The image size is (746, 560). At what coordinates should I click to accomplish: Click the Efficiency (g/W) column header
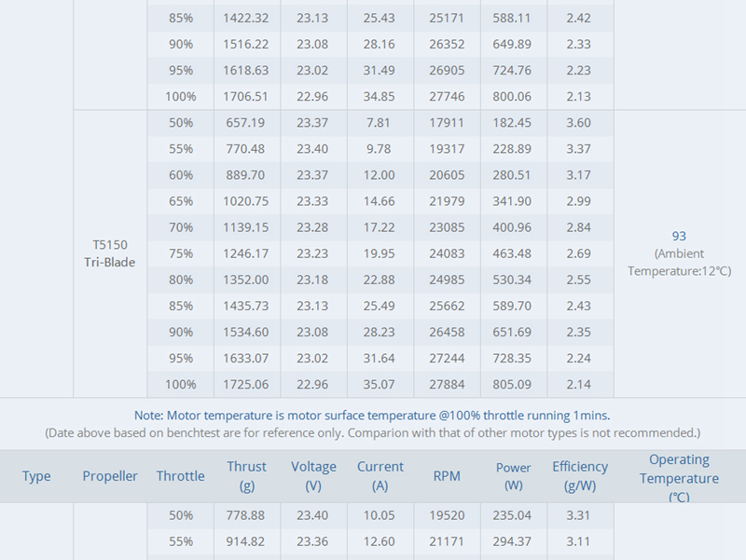pos(579,475)
